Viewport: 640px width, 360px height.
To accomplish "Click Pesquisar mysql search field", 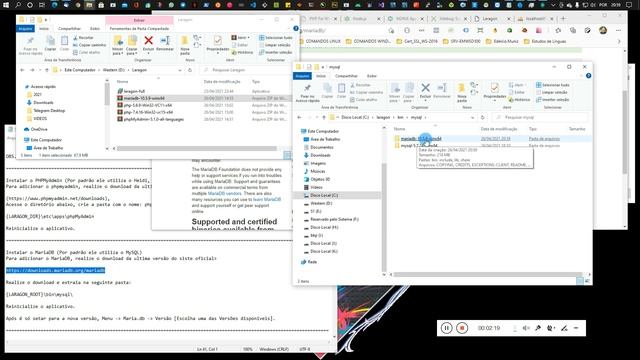I will [x=540, y=117].
